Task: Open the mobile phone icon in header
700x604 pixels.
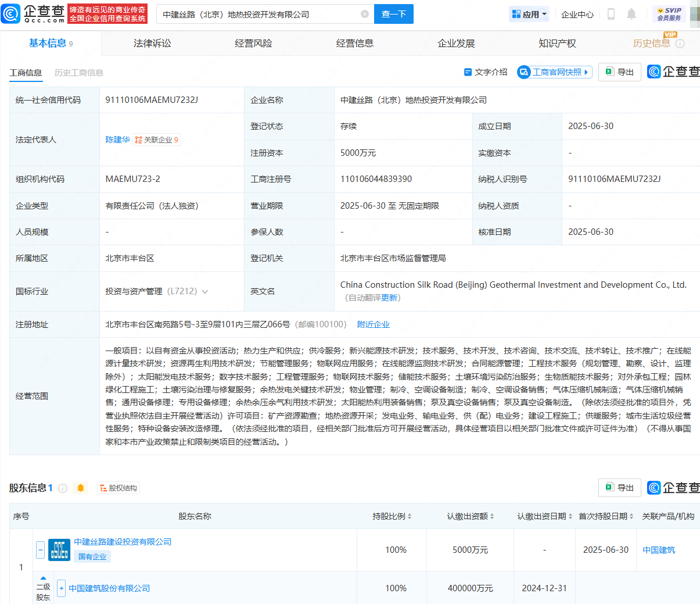Action: coord(611,14)
